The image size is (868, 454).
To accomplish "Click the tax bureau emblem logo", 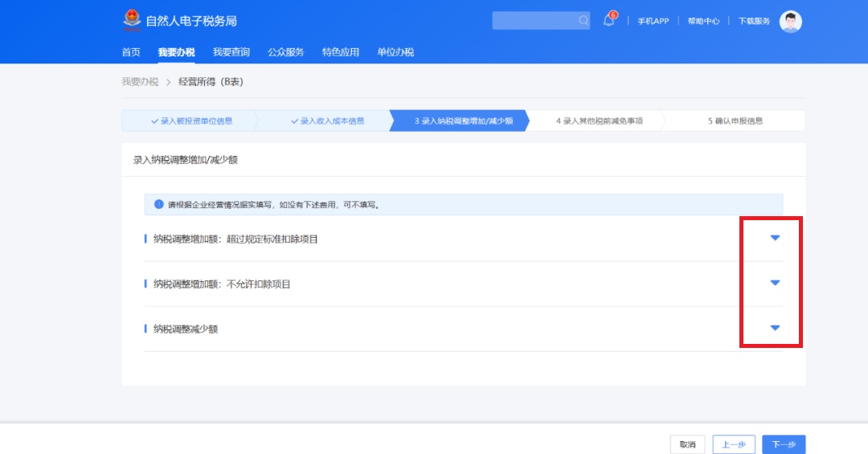I will [x=132, y=20].
